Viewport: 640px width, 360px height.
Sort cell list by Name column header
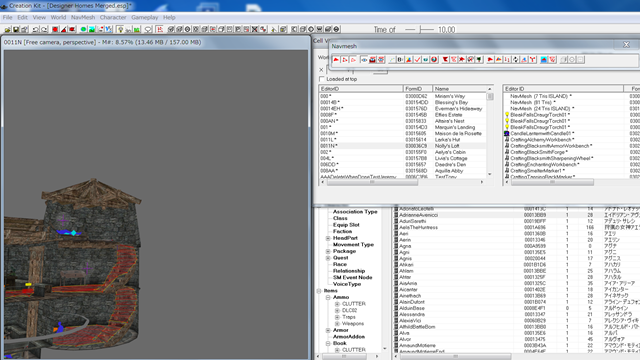click(460, 89)
